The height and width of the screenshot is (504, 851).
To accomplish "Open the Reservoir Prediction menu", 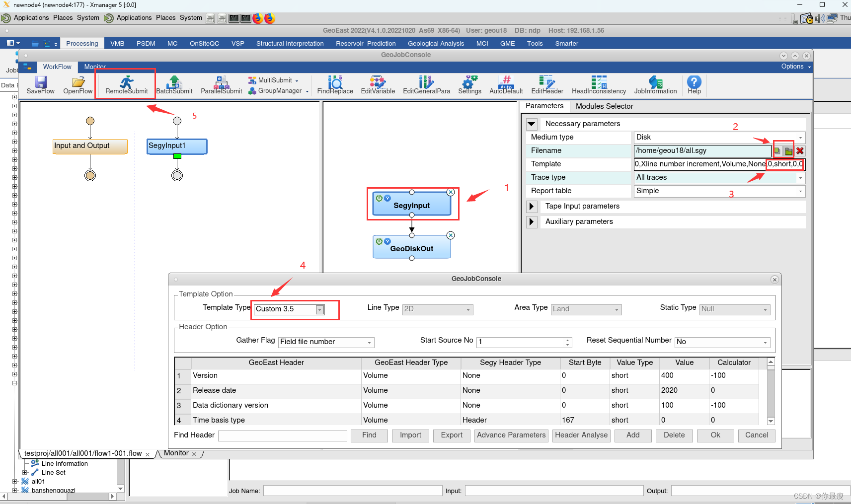I will (366, 44).
